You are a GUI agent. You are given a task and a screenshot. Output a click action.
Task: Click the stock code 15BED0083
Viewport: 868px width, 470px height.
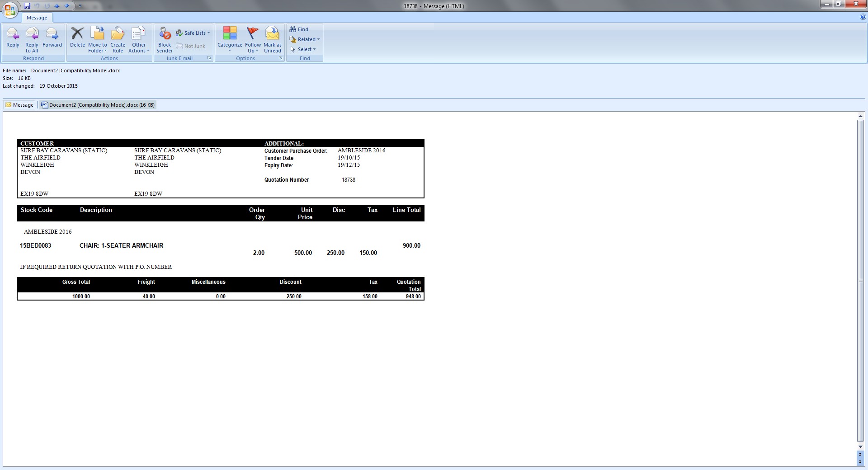click(35, 245)
